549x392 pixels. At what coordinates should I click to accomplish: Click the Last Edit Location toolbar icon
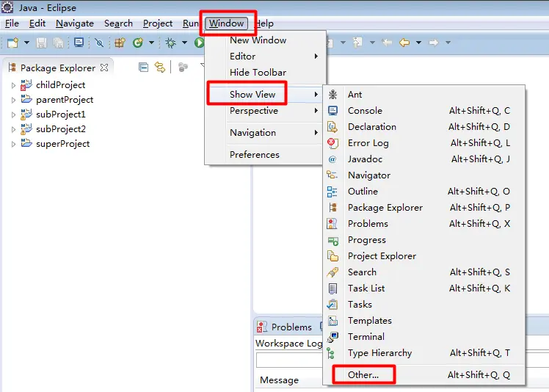pos(387,43)
